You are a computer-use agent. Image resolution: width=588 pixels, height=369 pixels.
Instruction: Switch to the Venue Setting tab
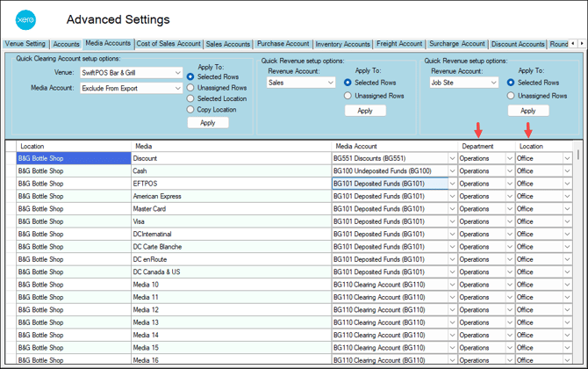coord(25,44)
